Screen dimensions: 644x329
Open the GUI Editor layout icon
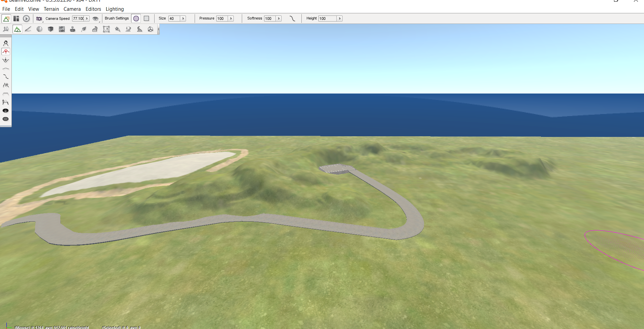pos(16,19)
